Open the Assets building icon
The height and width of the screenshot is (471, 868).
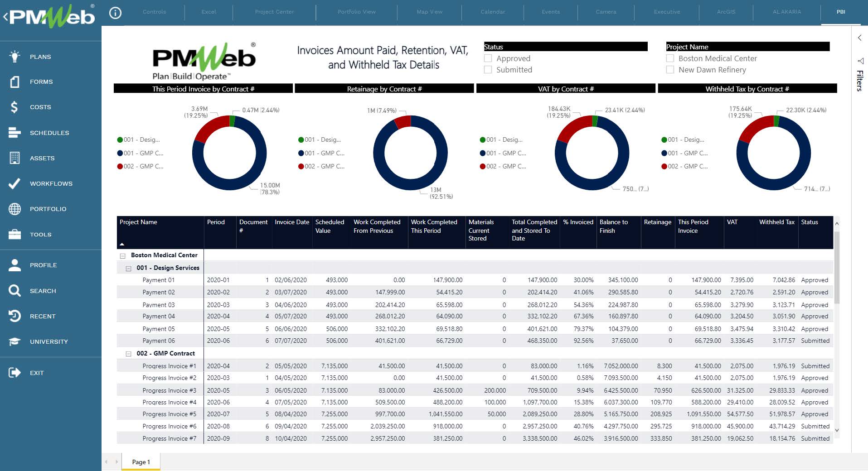point(15,158)
